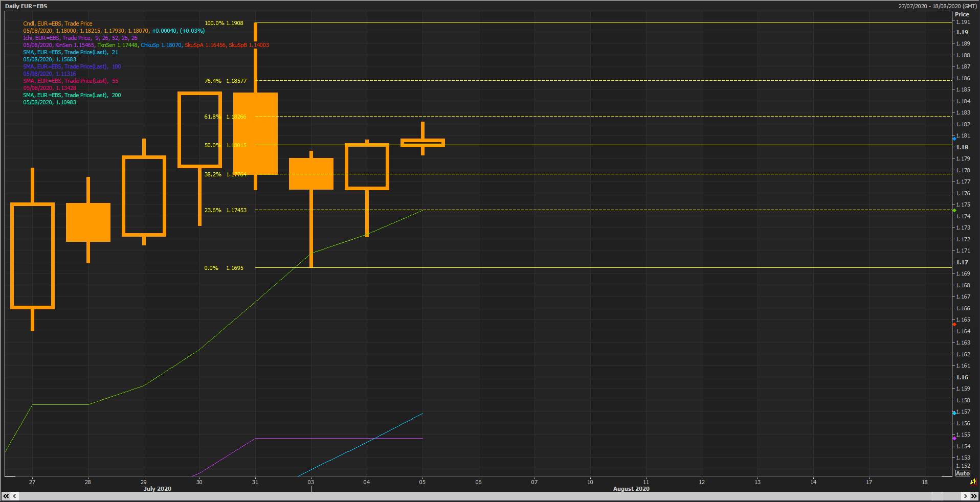Click the 27/07/2020 - 18/08/2020 (GMT) date range
The width and height of the screenshot is (980, 502).
click(x=938, y=6)
